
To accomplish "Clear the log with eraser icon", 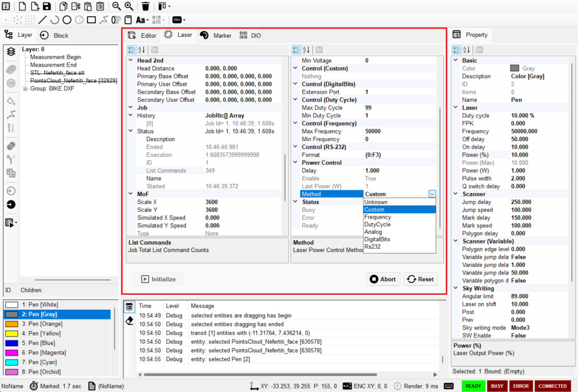I will [x=130, y=321].
